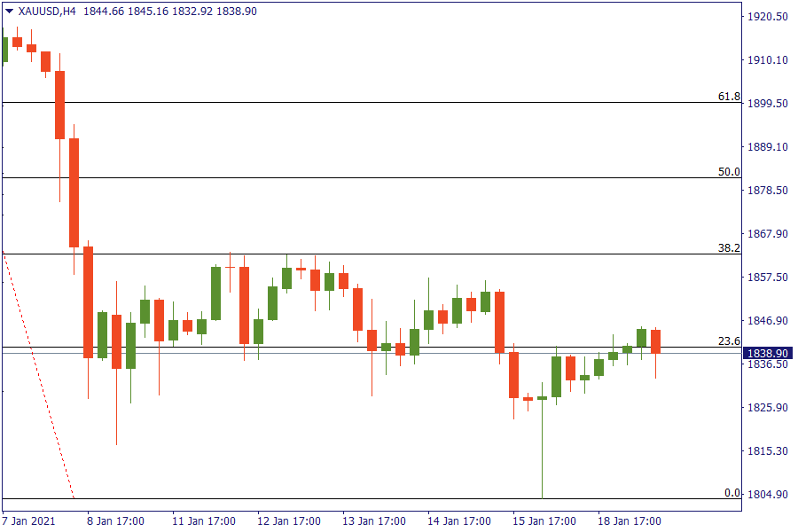Select the 23.6 Fibonacci level label
798x532 pixels.
tap(729, 340)
